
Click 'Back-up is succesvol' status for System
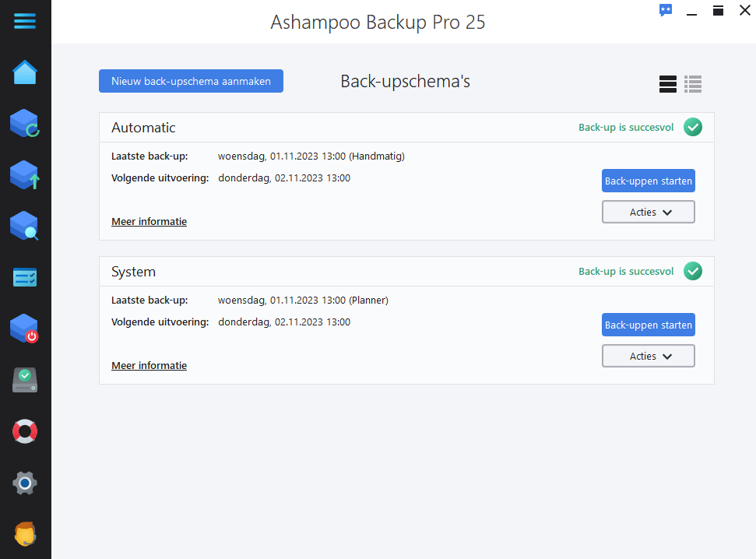pyautogui.click(x=626, y=271)
